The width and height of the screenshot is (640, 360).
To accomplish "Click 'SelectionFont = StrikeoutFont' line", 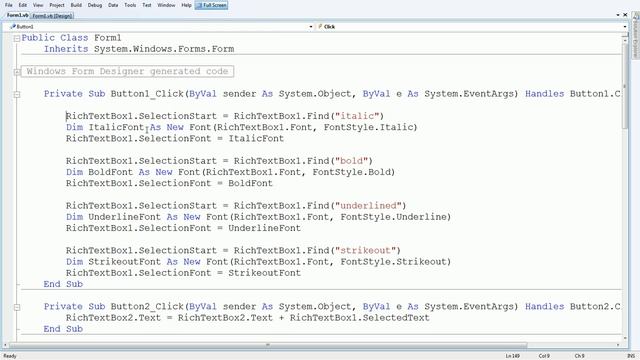I will pos(183,273).
